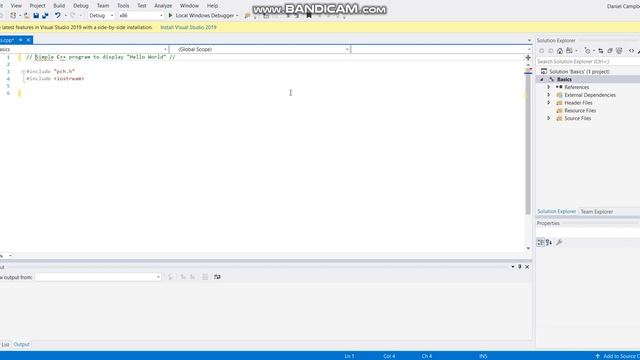The height and width of the screenshot is (360, 640).
Task: Clear all output in Output window
Action: point(205,277)
